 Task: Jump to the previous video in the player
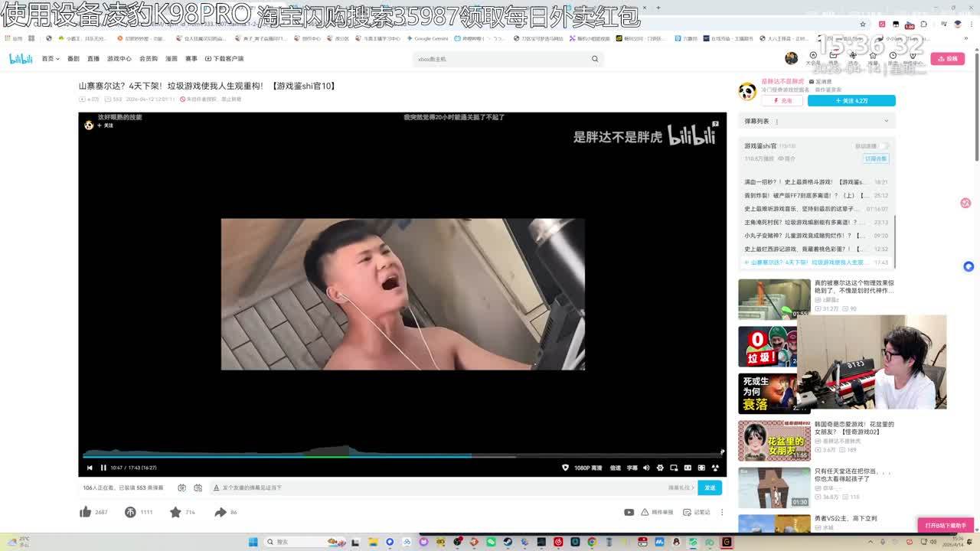coord(90,468)
